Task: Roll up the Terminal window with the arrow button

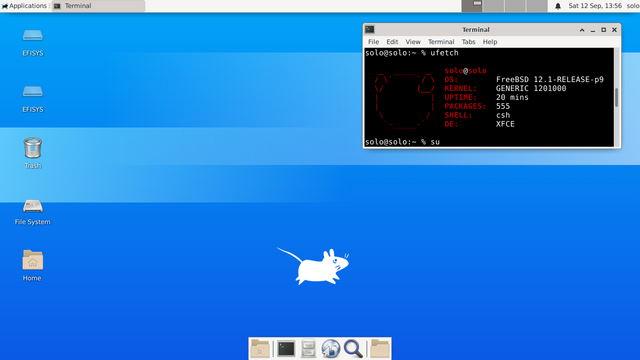Action: pyautogui.click(x=582, y=30)
